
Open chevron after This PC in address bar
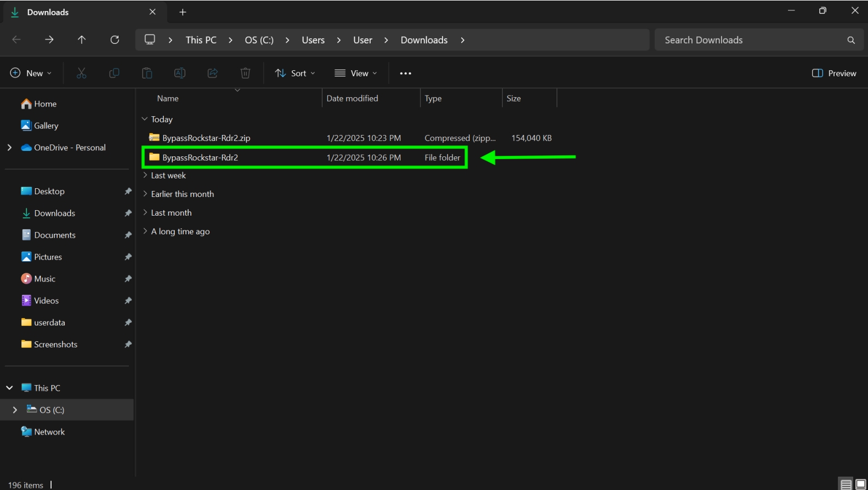click(230, 40)
